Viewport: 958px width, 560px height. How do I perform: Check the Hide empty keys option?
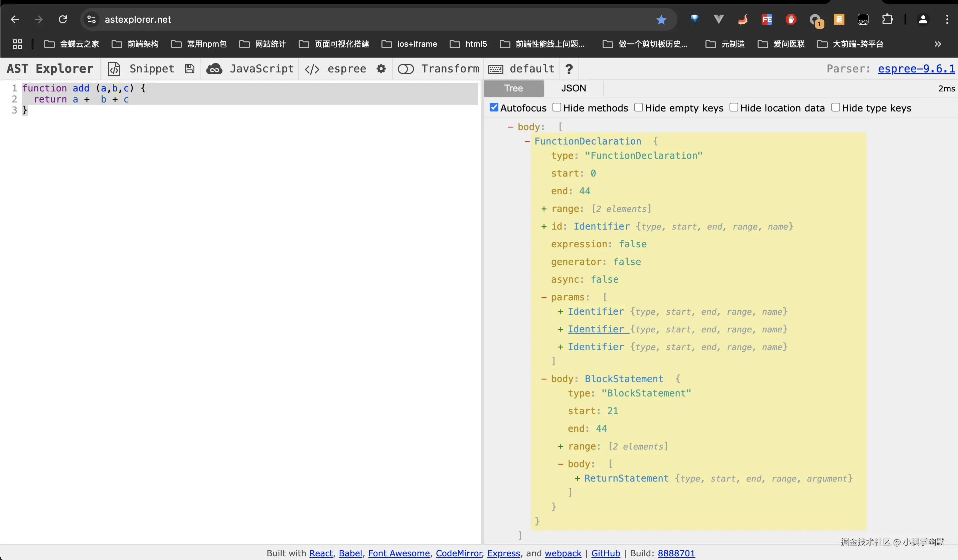click(639, 107)
